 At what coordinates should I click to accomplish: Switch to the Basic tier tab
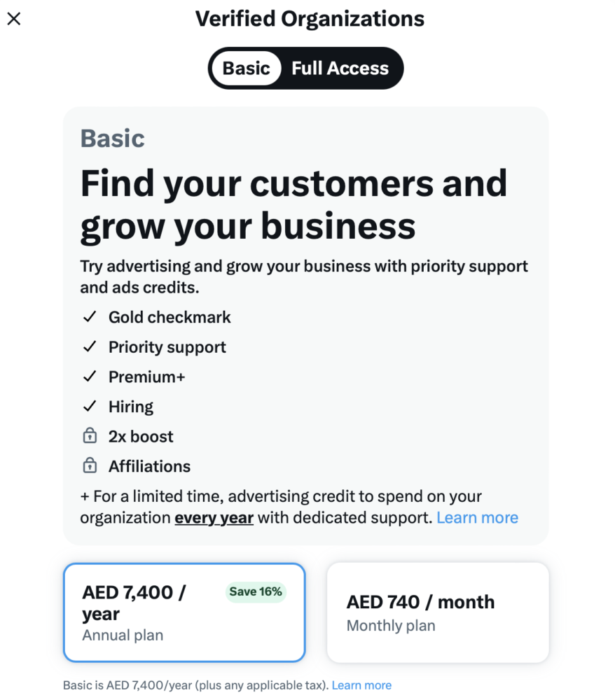[x=246, y=68]
